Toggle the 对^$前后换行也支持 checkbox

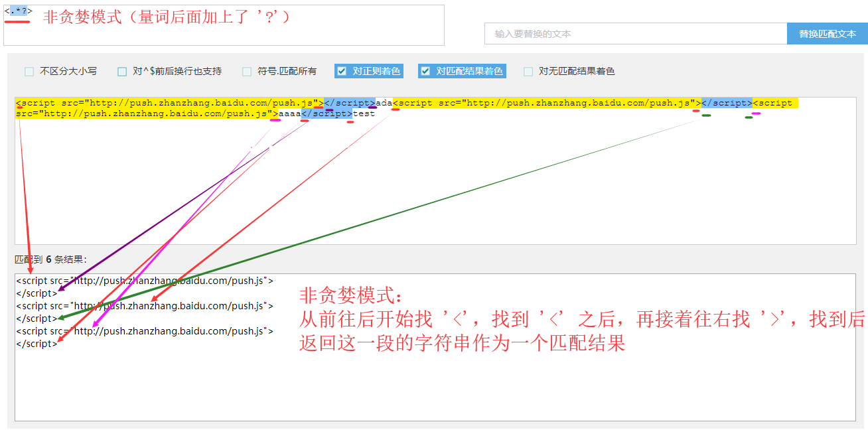tap(122, 71)
